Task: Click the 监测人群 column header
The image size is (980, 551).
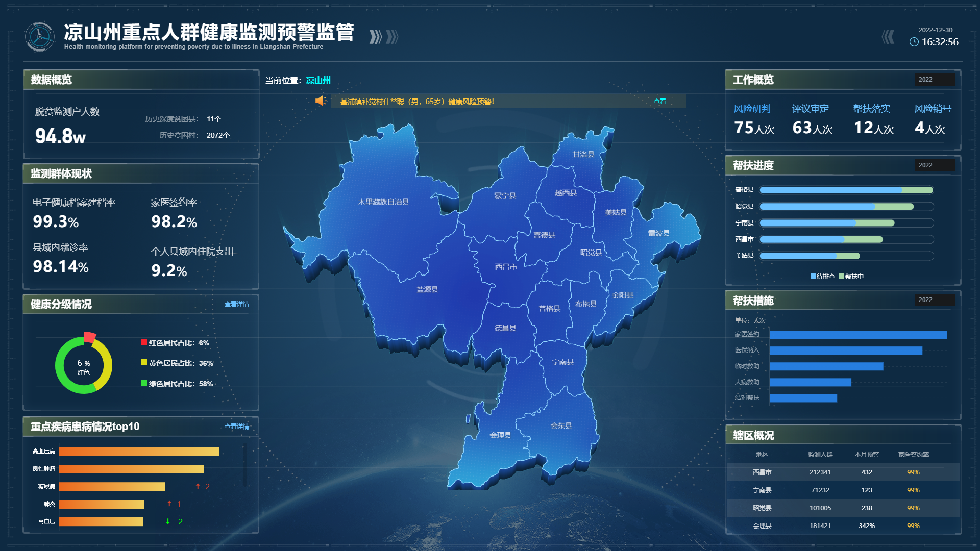Action: click(x=820, y=454)
